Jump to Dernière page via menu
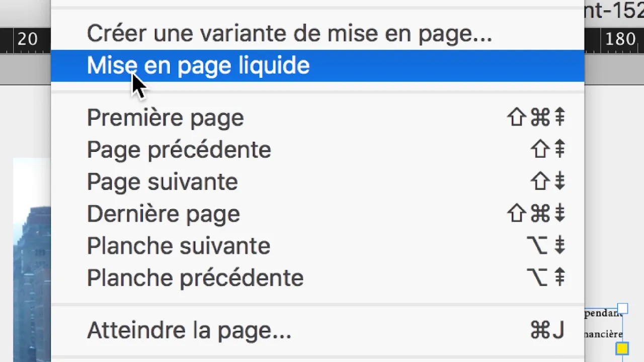The image size is (644, 362). [317, 214]
